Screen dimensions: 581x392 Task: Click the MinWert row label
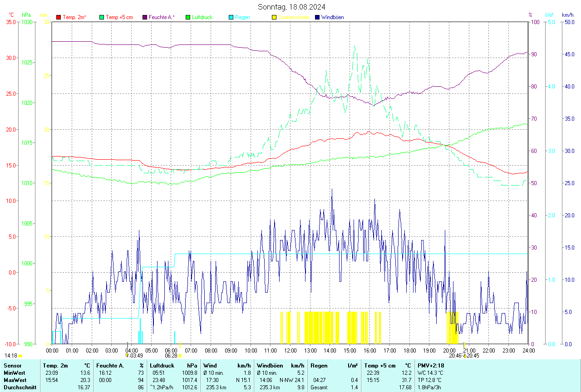(14, 372)
